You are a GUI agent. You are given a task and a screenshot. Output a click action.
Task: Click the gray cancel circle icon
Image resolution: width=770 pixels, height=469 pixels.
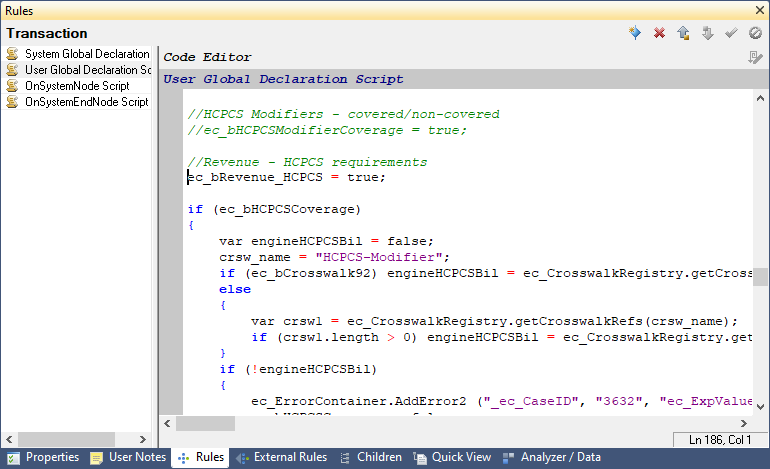coord(755,33)
